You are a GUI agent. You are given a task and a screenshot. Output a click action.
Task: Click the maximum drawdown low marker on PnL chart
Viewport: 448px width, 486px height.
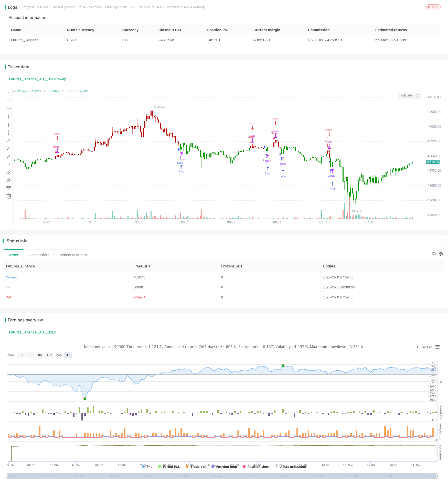85,399
